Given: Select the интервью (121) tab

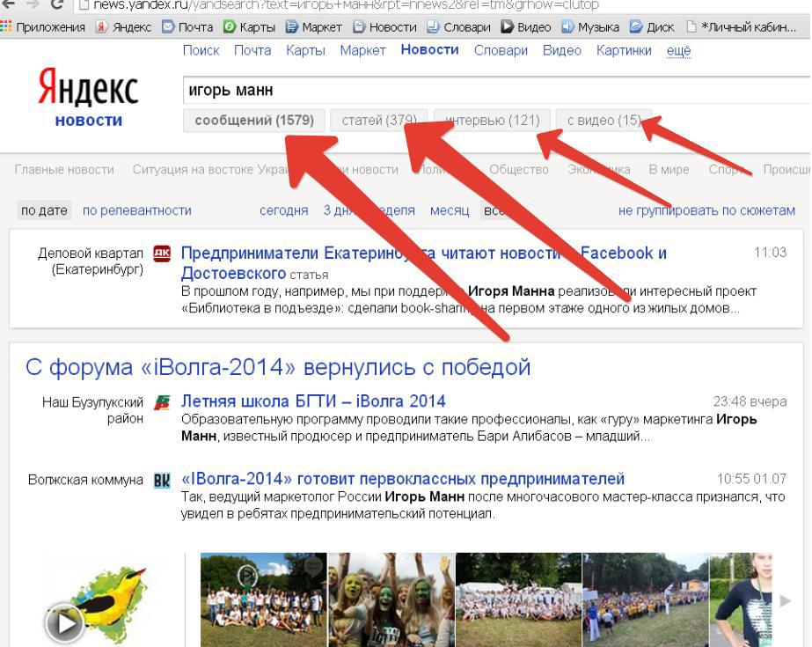Looking at the screenshot, I should [x=492, y=121].
